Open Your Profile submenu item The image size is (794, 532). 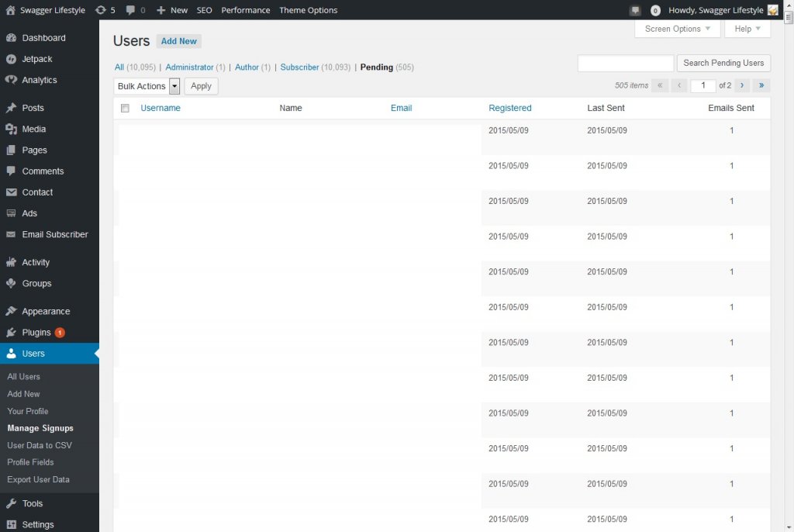click(x=28, y=412)
